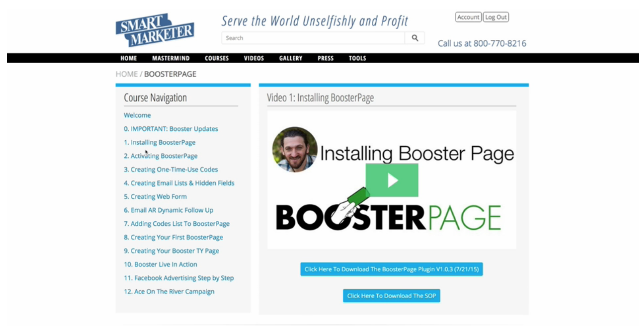Open 7. Adding Codes List To BoosterPage
Screen dimensions: 644x326
coord(177,224)
